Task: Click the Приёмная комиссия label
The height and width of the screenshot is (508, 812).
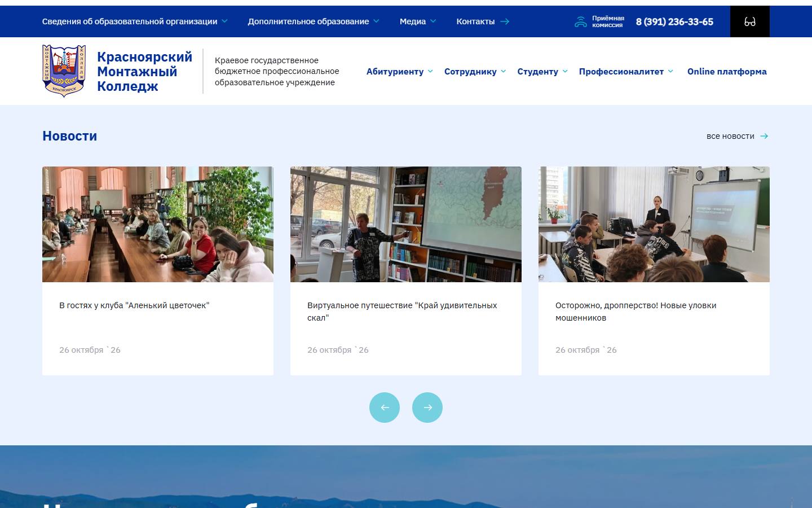Action: tap(608, 21)
